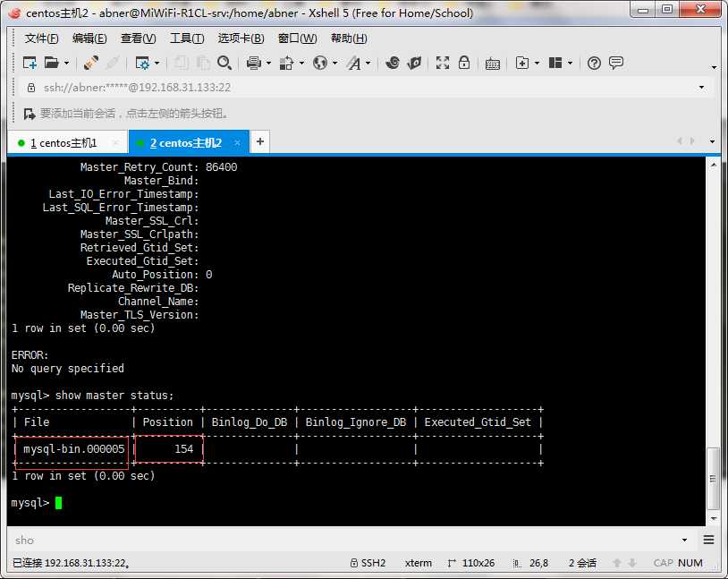Open the 工具(T) menu
This screenshot has width=728, height=579.
pos(187,38)
